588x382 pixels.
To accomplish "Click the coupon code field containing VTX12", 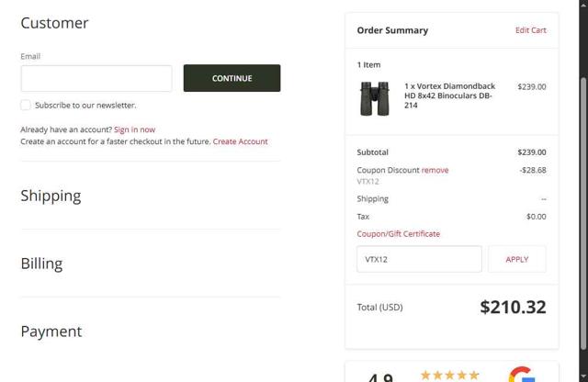I will click(418, 259).
